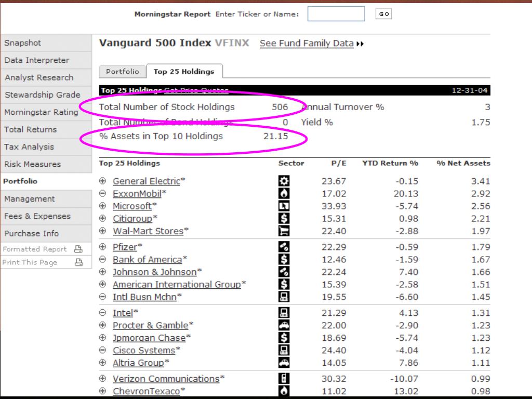This screenshot has height=399, width=532.
Task: Collapse the Bank of America holding row
Action: [x=102, y=259]
